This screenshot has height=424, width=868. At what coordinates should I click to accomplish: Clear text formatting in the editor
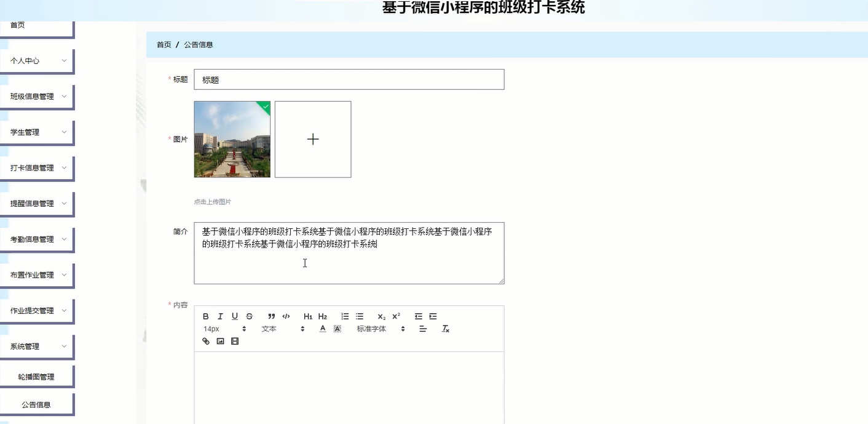pos(446,329)
